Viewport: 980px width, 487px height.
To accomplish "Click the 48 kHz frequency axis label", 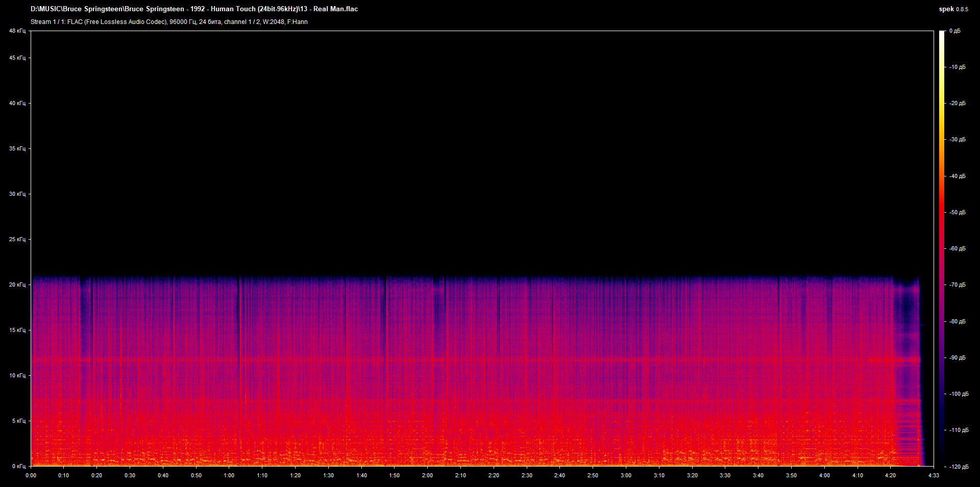I will [17, 31].
